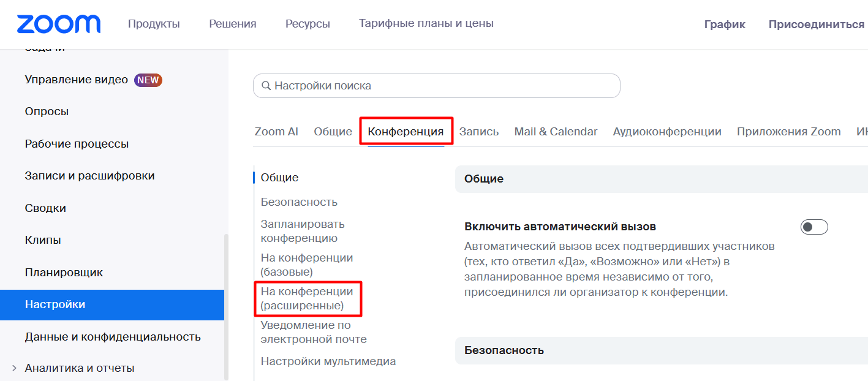Open Данные и конфиденциальность in sidebar
This screenshot has height=381, width=868.
(113, 337)
